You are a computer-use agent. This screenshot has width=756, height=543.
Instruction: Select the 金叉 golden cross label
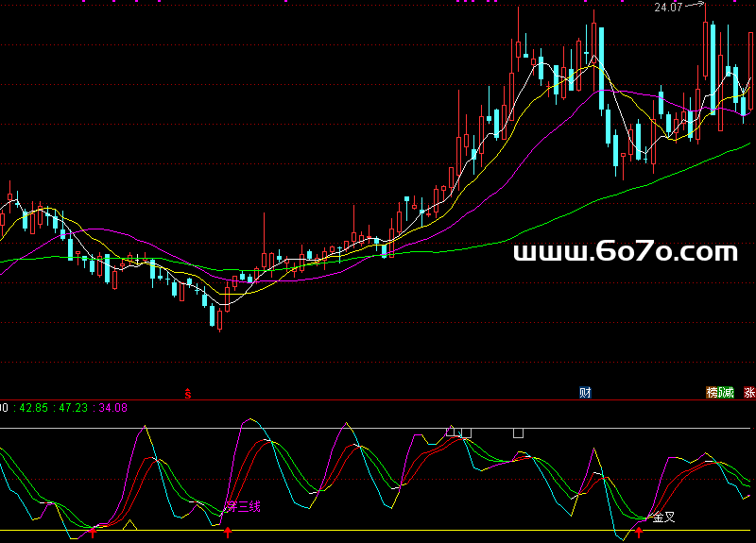coord(662,517)
